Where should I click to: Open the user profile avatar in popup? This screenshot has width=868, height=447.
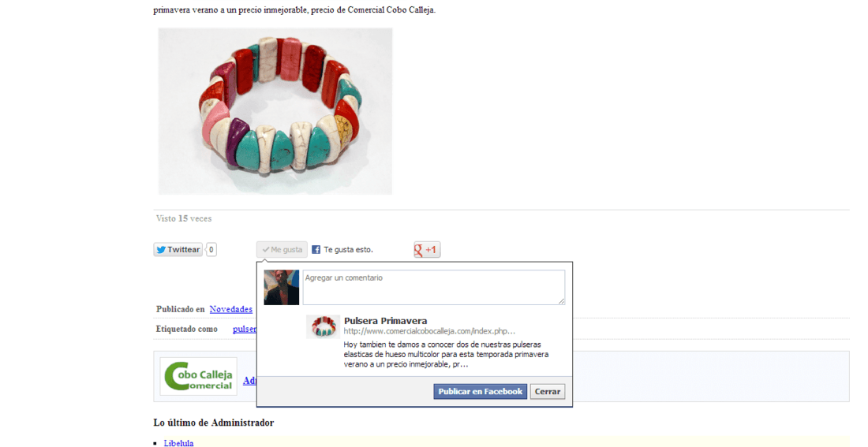point(281,287)
